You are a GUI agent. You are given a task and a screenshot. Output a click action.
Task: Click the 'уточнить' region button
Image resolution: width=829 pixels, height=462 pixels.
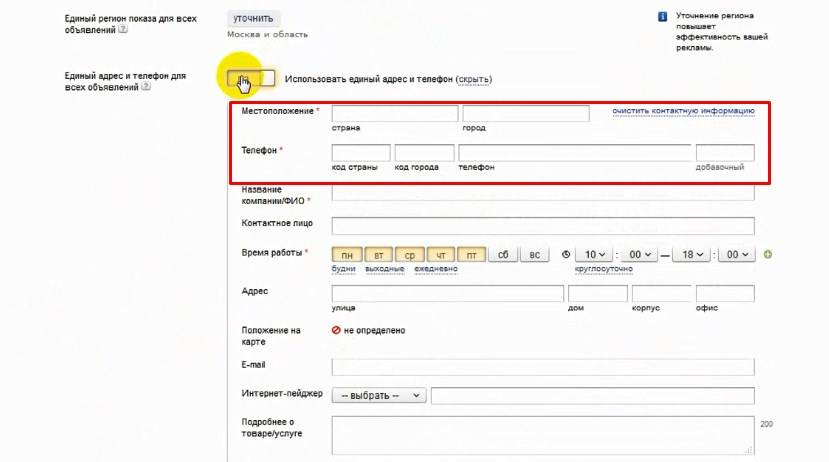pos(253,19)
